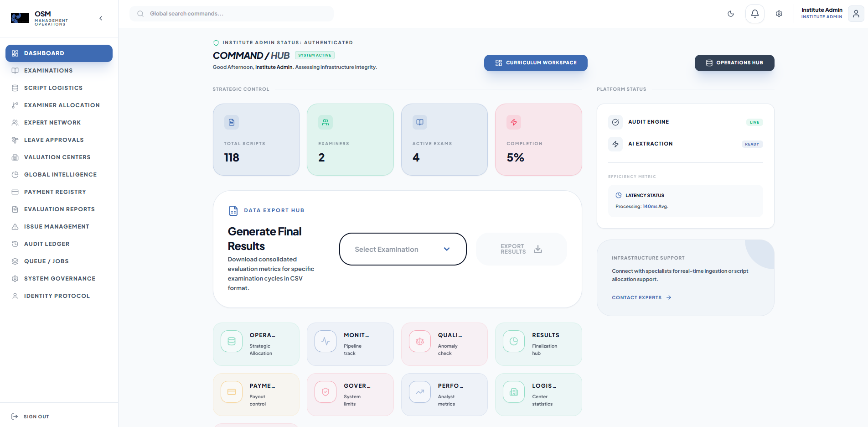The width and height of the screenshot is (868, 427).
Task: Open the Curriculum Workspace button
Action: tap(536, 63)
